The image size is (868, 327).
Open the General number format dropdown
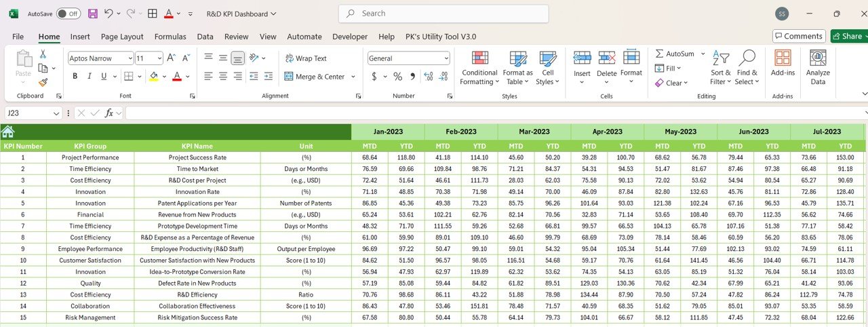(x=446, y=58)
